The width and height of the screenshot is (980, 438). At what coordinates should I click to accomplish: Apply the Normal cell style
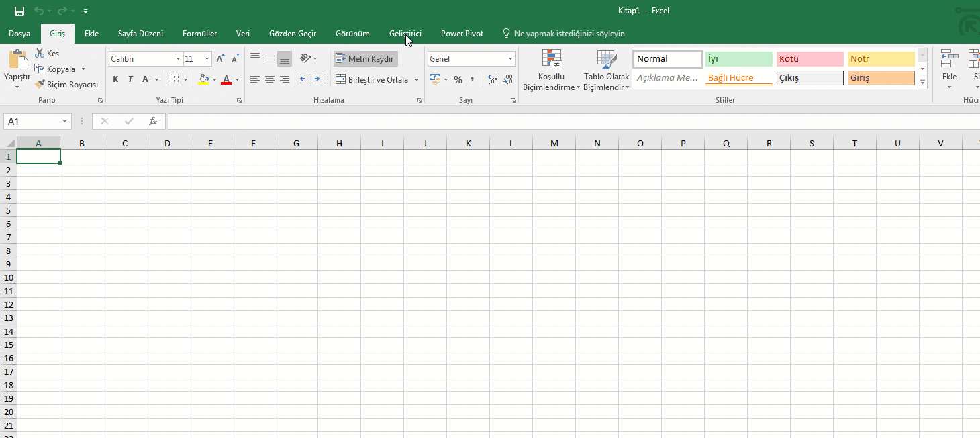tap(668, 59)
